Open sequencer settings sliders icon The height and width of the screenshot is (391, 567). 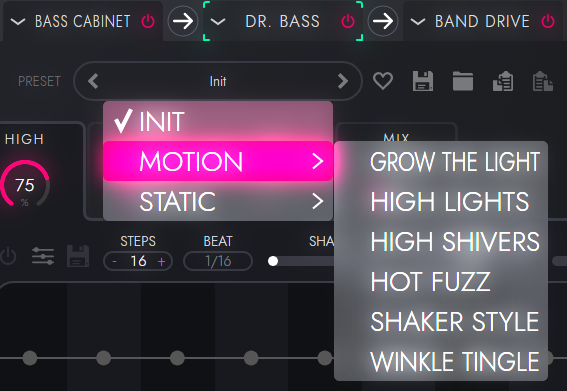43,256
